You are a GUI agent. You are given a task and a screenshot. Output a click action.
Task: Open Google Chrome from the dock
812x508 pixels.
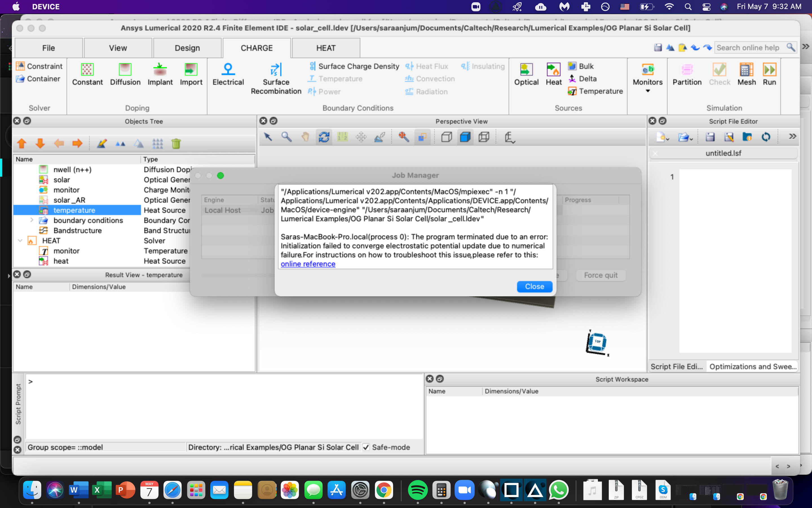(x=384, y=490)
